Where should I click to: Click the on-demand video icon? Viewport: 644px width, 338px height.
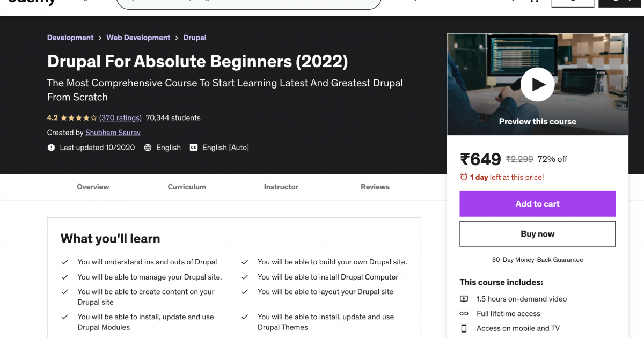[x=464, y=299]
